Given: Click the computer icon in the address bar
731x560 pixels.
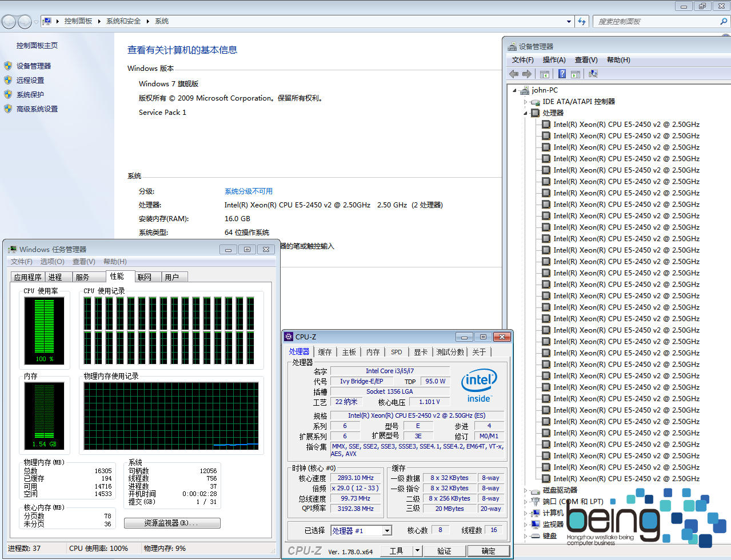Looking at the screenshot, I should (47, 21).
